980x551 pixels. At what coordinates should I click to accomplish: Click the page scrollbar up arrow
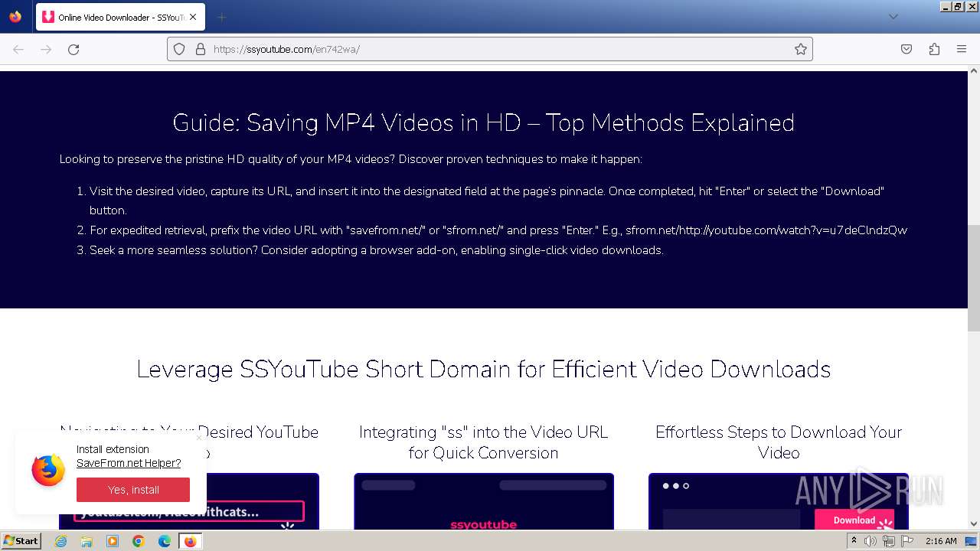point(974,72)
